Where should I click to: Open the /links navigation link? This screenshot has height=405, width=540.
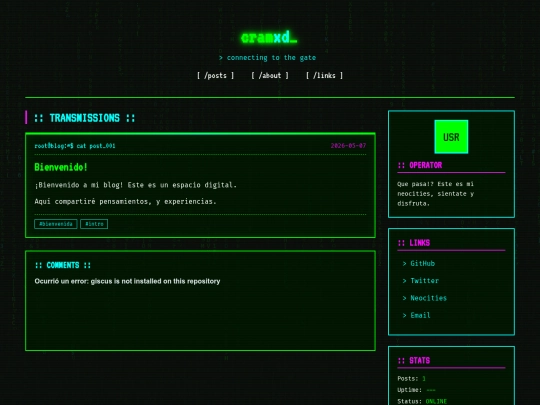(324, 75)
